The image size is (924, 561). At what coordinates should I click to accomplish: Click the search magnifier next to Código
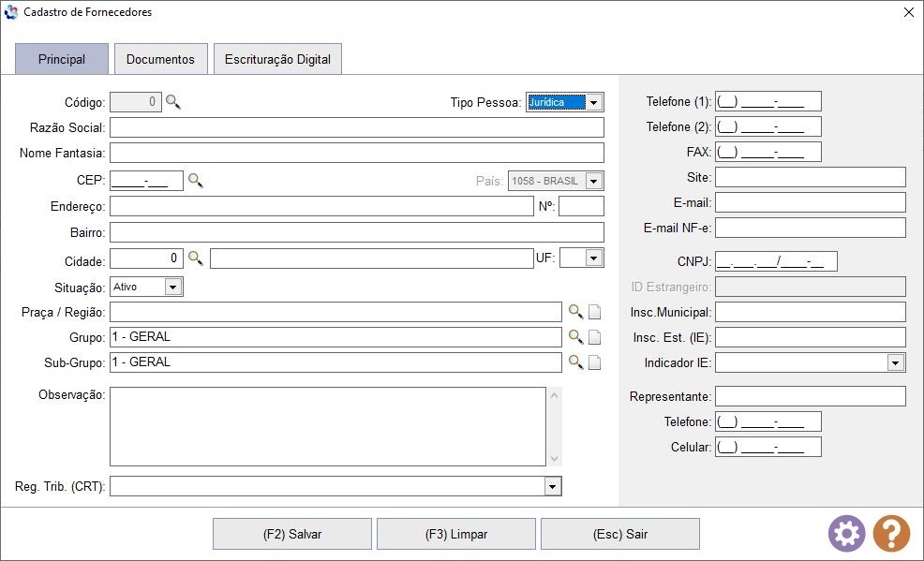click(x=172, y=102)
